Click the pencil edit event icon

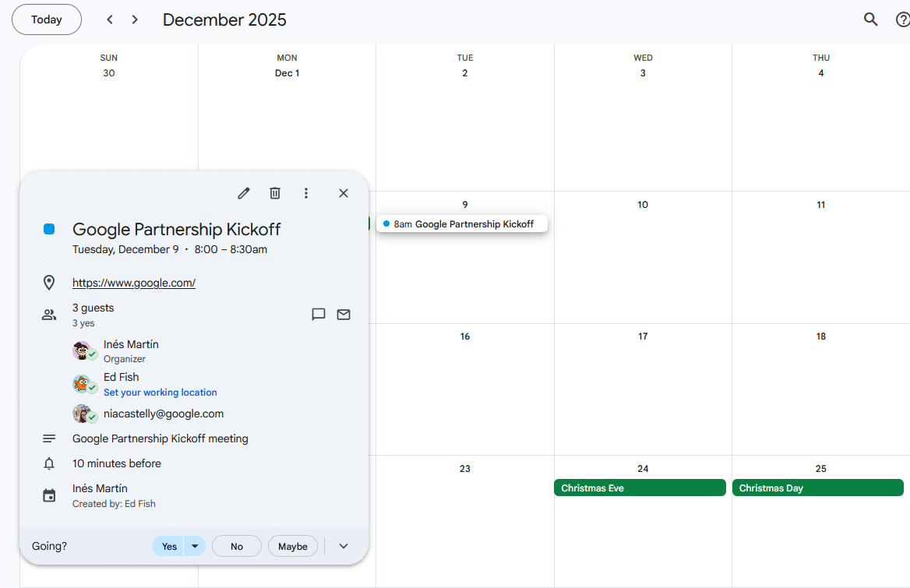[x=244, y=193]
